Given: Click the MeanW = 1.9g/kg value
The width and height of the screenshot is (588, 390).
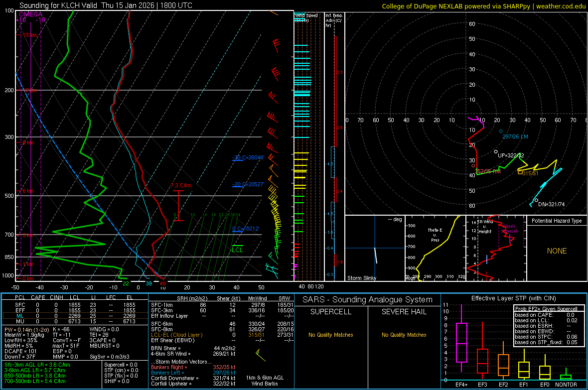Looking at the screenshot, I should click(24, 335).
